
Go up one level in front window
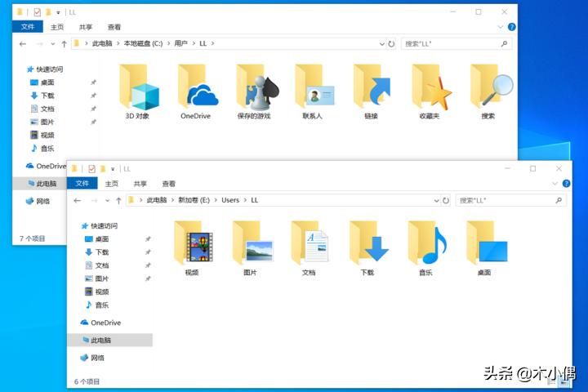118,201
